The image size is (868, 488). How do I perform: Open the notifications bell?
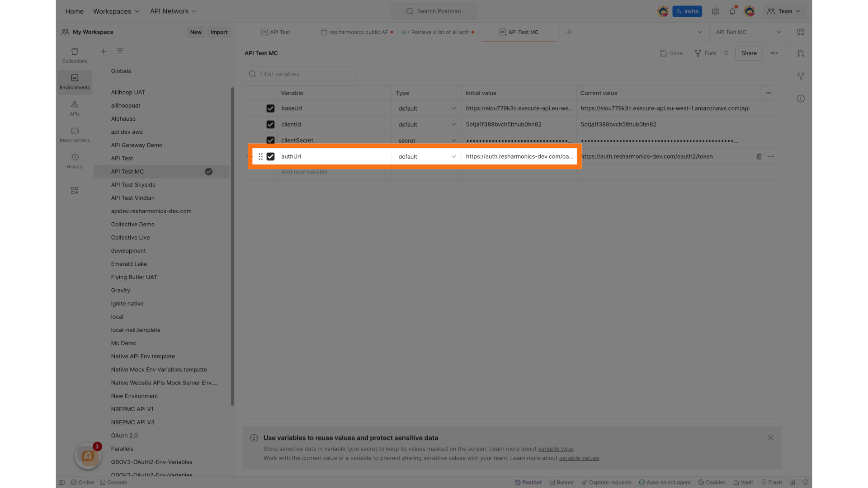[732, 11]
